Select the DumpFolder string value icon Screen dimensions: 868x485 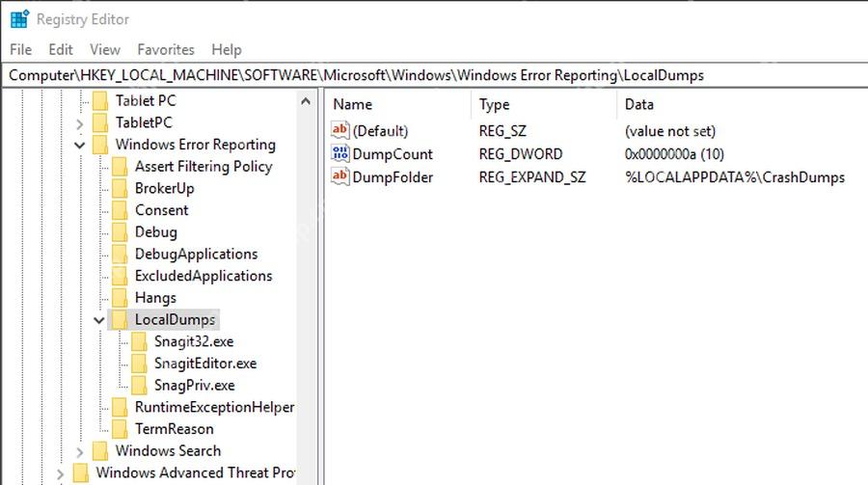(x=339, y=176)
